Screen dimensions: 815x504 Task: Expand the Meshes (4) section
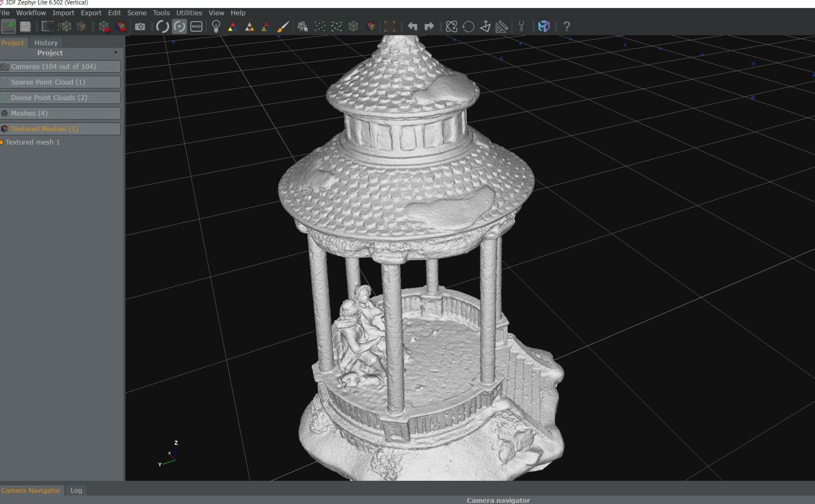(61, 114)
